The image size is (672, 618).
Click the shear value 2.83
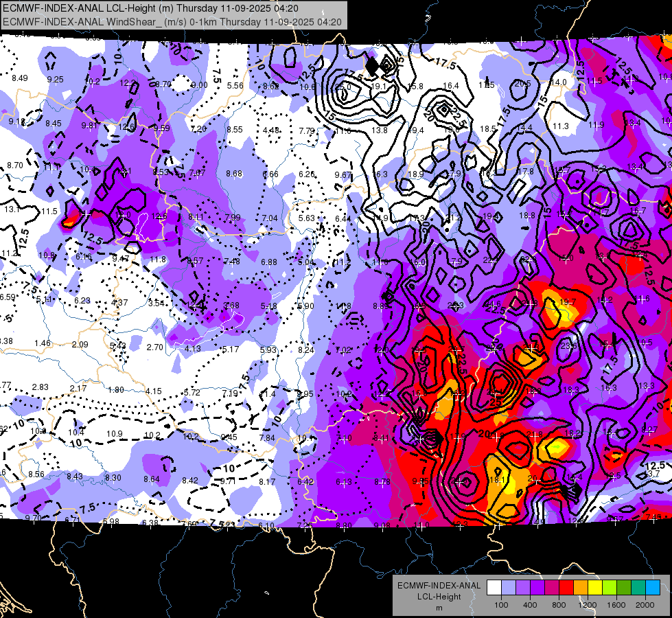click(x=40, y=387)
